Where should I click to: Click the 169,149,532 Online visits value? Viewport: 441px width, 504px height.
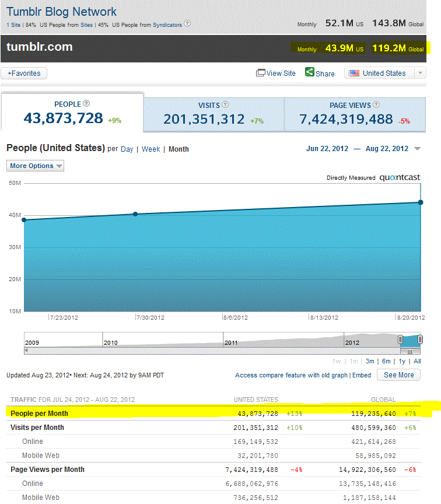[256, 442]
